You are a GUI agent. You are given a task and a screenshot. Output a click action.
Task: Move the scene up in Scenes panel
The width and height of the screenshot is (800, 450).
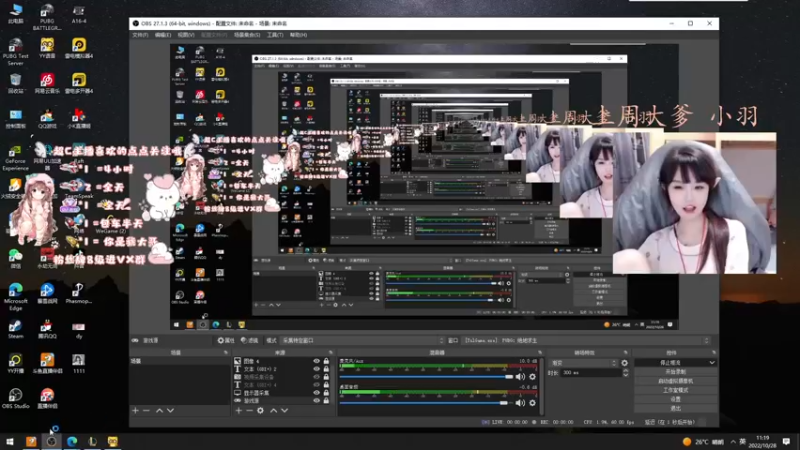(159, 410)
